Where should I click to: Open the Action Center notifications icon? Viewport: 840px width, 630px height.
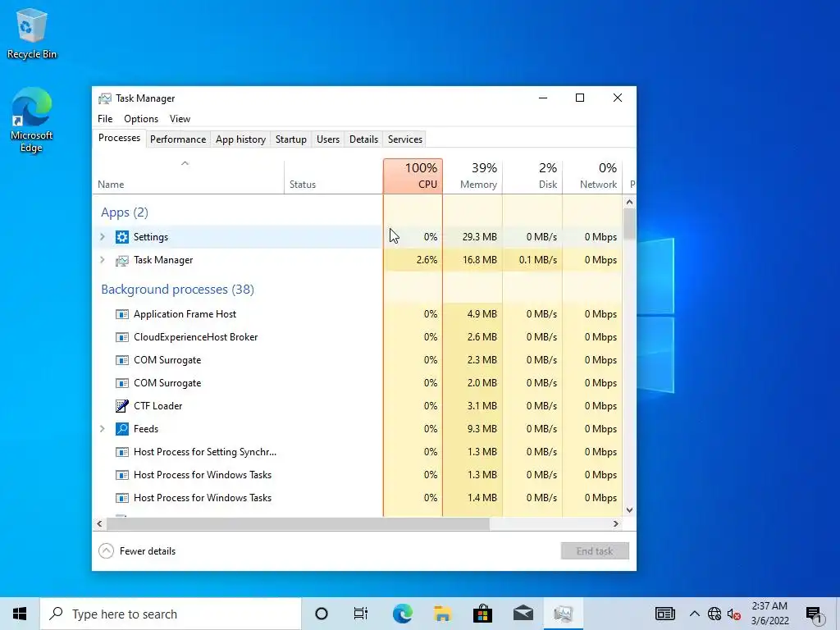pos(814,614)
